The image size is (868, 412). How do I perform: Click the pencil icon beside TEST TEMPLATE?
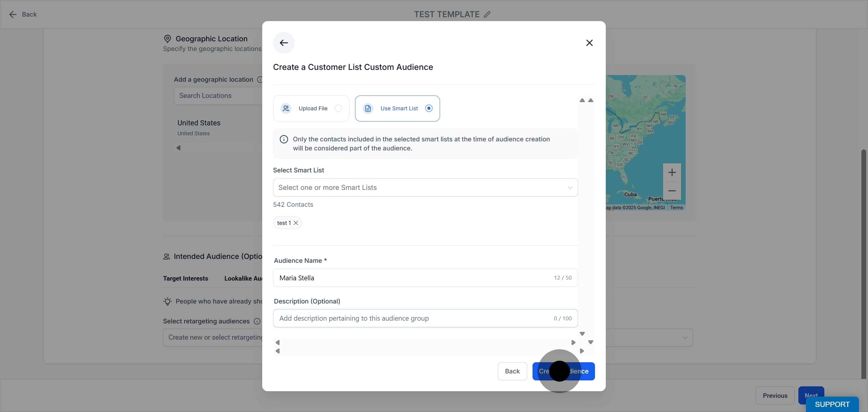click(x=487, y=14)
